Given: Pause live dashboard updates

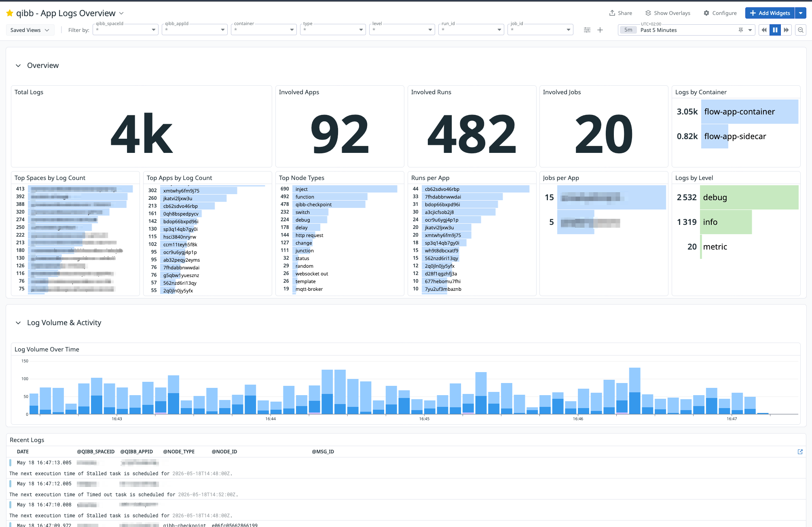Looking at the screenshot, I should (x=775, y=30).
